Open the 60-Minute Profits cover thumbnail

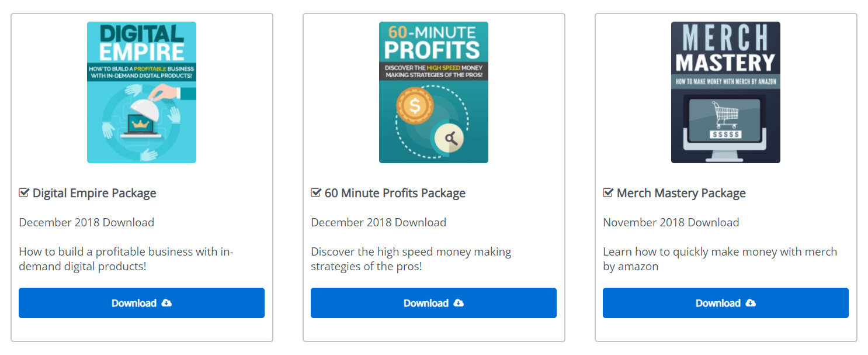tap(433, 92)
